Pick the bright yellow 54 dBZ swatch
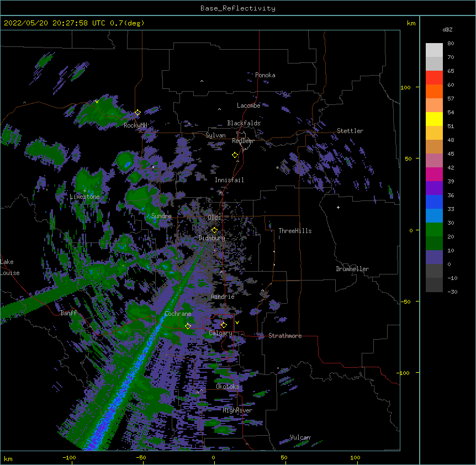Viewport: 476px width, 465px height. 434,119
